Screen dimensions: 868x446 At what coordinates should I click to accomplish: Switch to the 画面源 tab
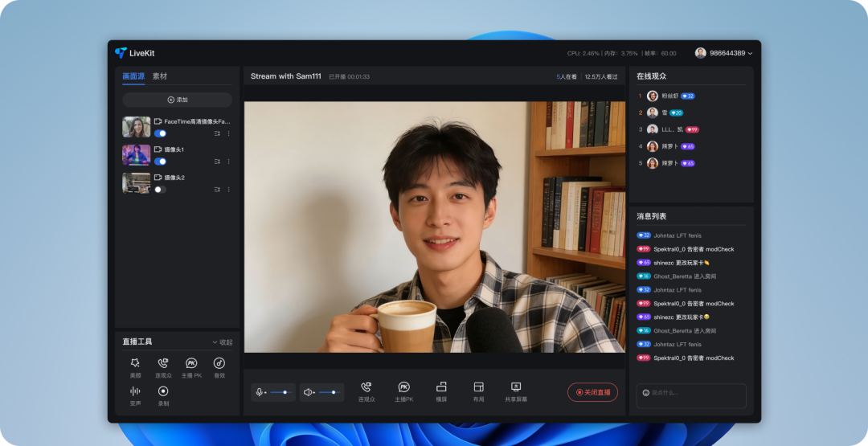(x=133, y=76)
